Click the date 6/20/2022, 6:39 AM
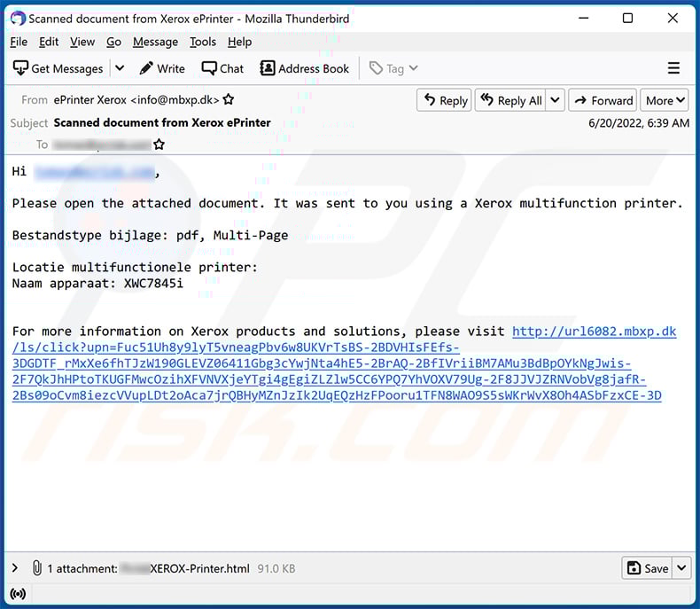 click(639, 123)
